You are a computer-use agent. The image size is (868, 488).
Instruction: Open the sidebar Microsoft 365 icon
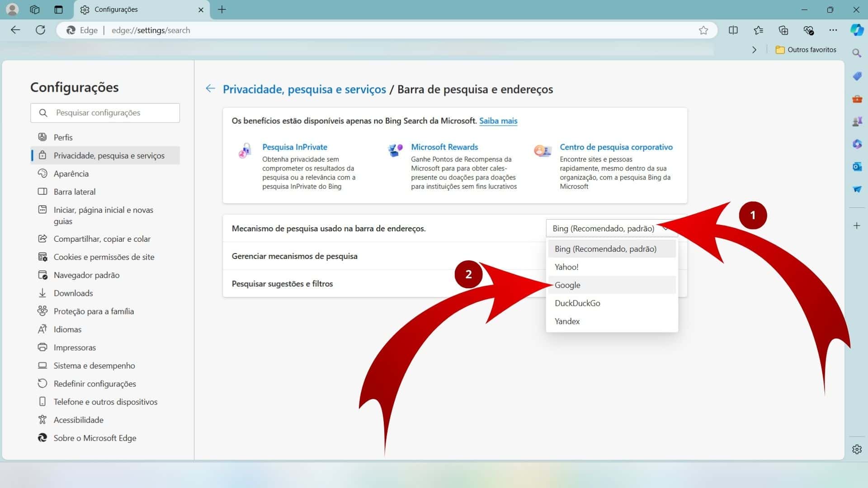(857, 144)
